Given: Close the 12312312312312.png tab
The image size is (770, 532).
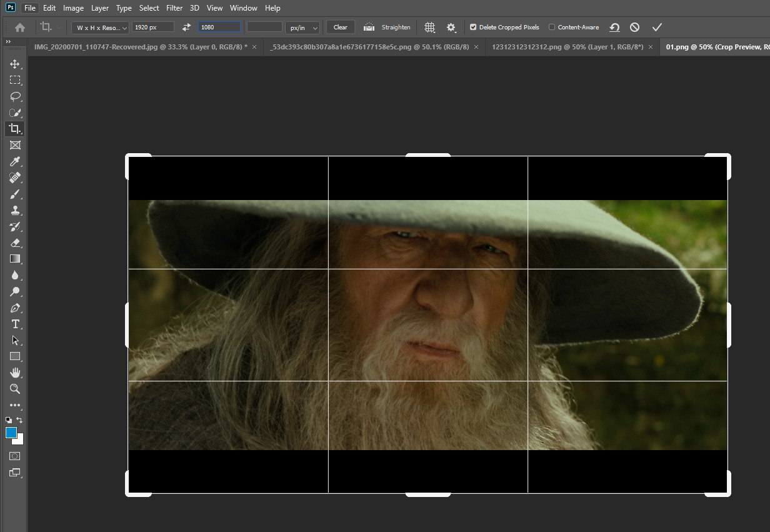Looking at the screenshot, I should pyautogui.click(x=651, y=47).
